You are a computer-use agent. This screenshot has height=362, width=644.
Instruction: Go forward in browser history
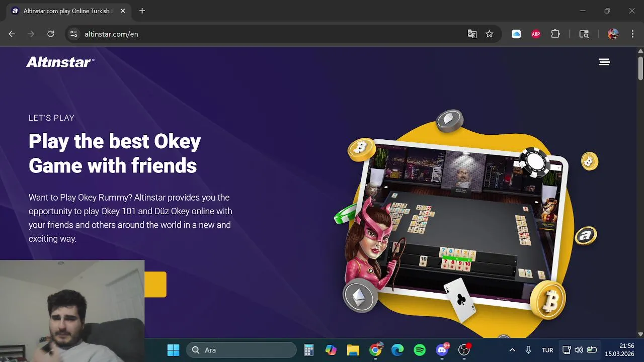click(x=31, y=34)
